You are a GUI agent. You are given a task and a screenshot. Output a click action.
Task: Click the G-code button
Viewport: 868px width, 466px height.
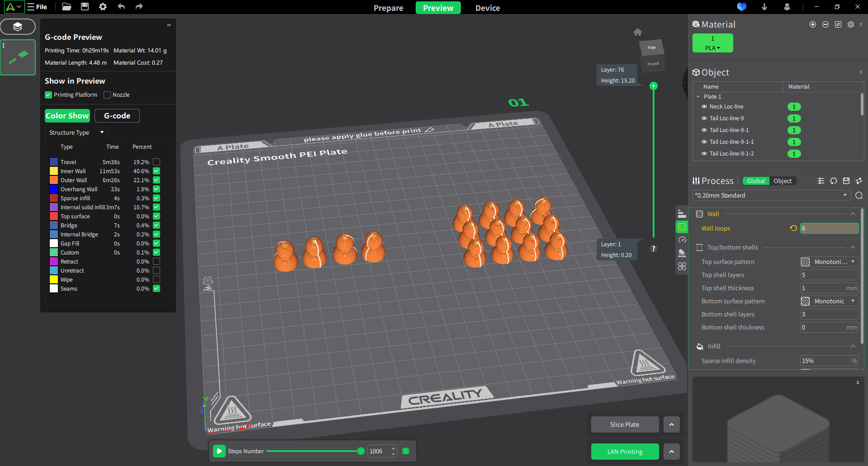tap(117, 116)
